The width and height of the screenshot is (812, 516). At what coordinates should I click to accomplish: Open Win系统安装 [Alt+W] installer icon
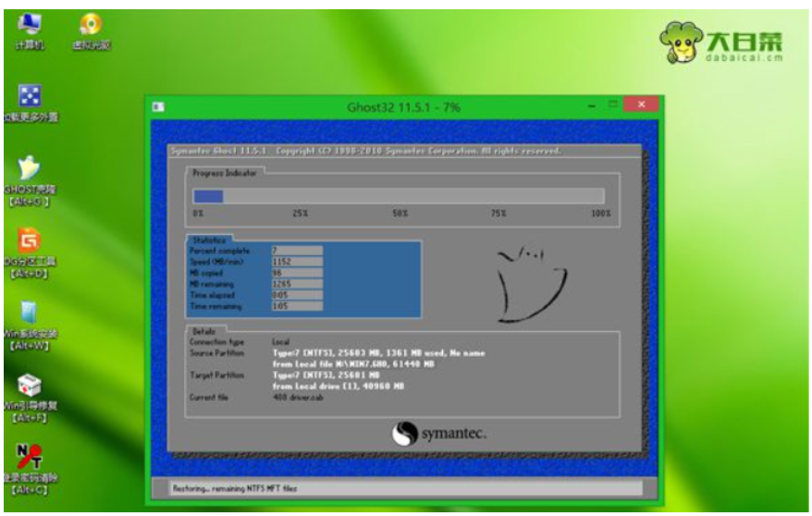coord(30,325)
